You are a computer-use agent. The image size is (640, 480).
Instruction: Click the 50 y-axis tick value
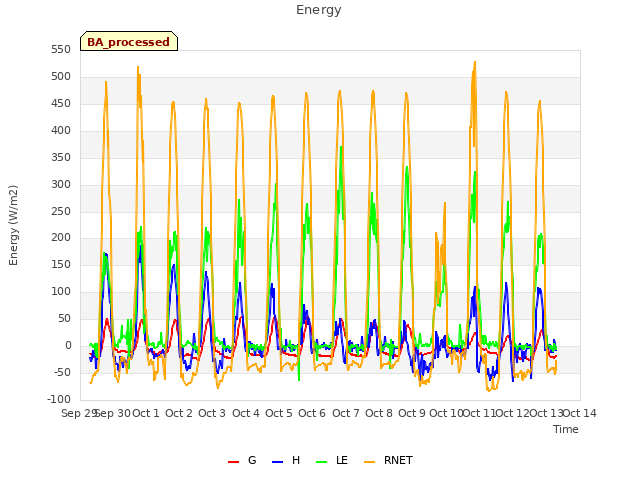pyautogui.click(x=64, y=318)
